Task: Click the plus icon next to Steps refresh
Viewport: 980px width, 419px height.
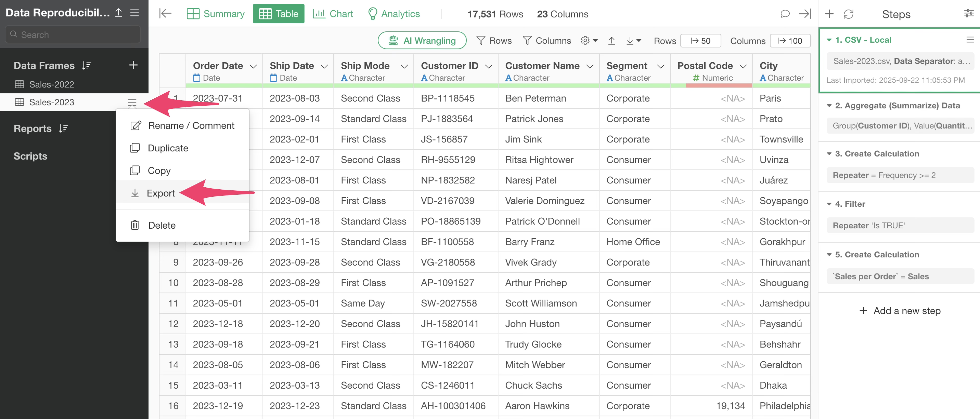Action: 829,14
